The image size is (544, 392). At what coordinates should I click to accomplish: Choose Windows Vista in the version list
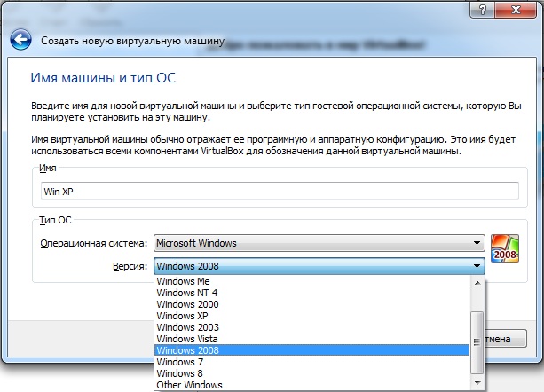[x=311, y=339]
